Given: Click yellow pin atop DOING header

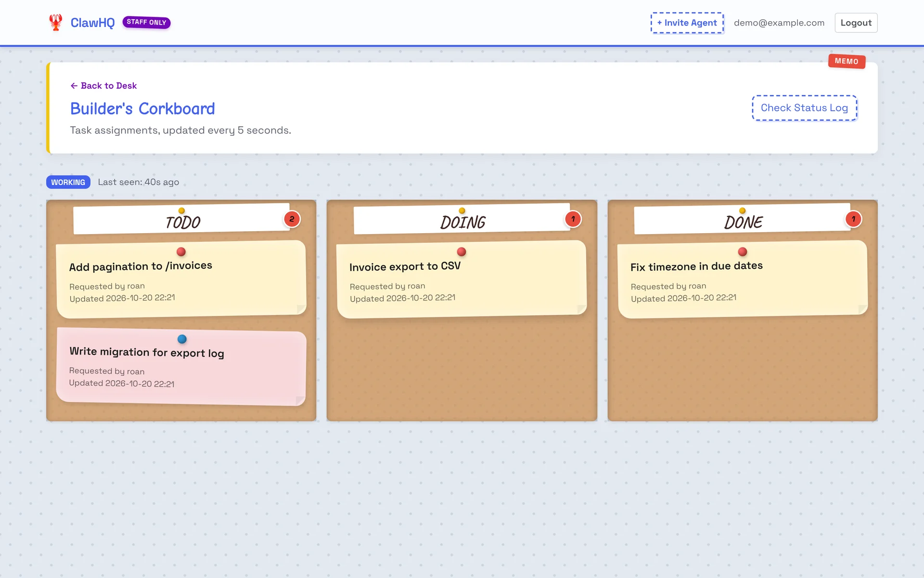Looking at the screenshot, I should pos(462,210).
